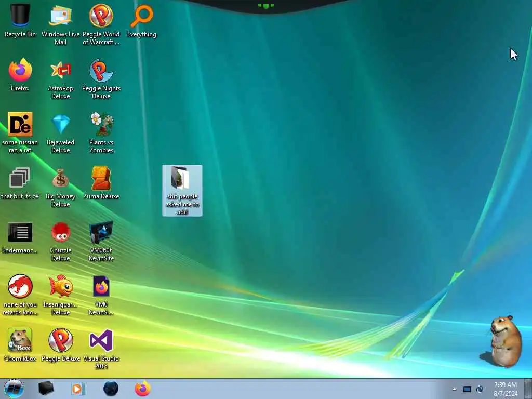Screen dimensions: 532x399
Task: Select the Big Money Deluxe icon
Action: coord(60,187)
